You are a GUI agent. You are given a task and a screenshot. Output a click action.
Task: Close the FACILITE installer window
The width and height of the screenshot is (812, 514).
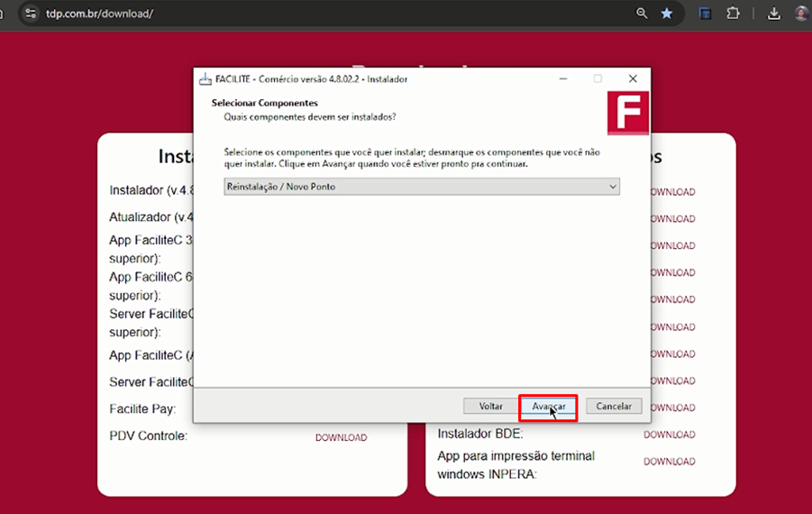633,79
